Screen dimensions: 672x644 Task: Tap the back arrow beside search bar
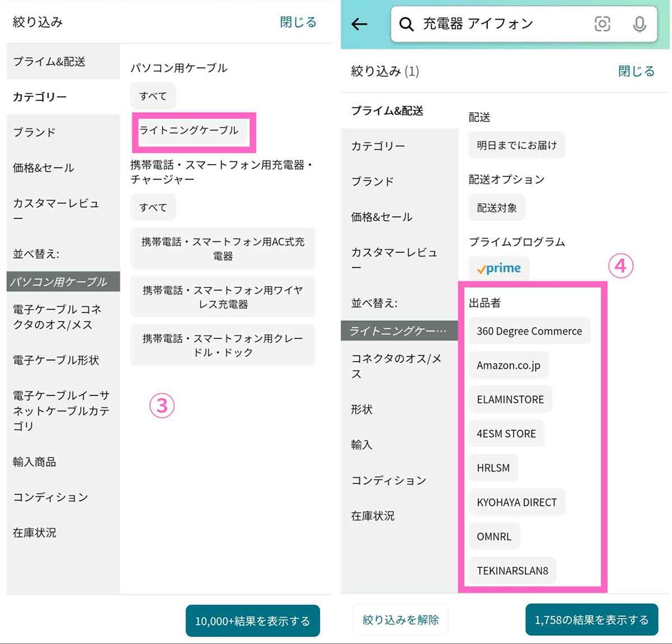[x=359, y=24]
